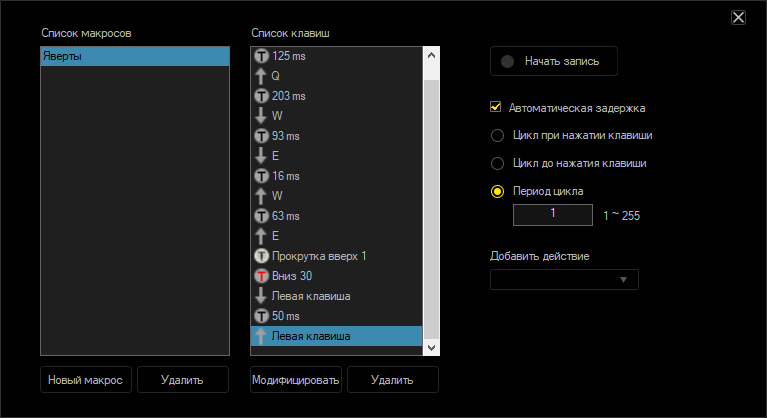The height and width of the screenshot is (418, 767).
Task: Click the key-down arrow icon beside first W
Action: 262,116
